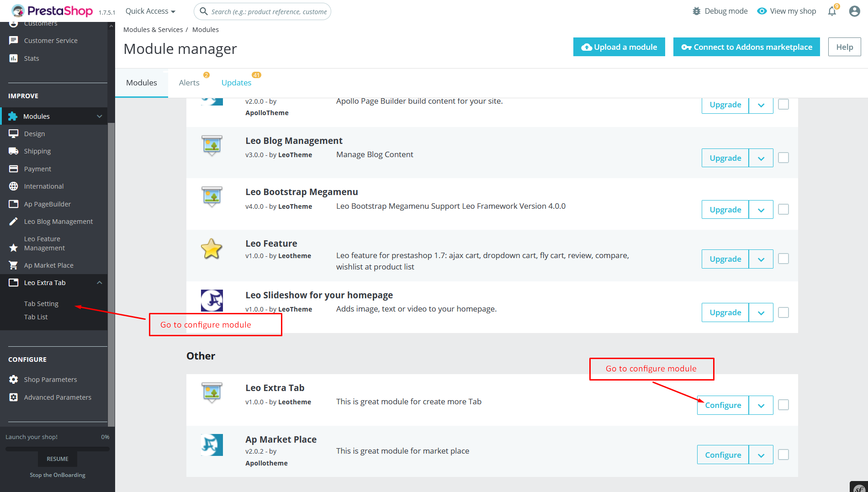Open the notifications bell
Screen dimensions: 868x492
tap(832, 11)
